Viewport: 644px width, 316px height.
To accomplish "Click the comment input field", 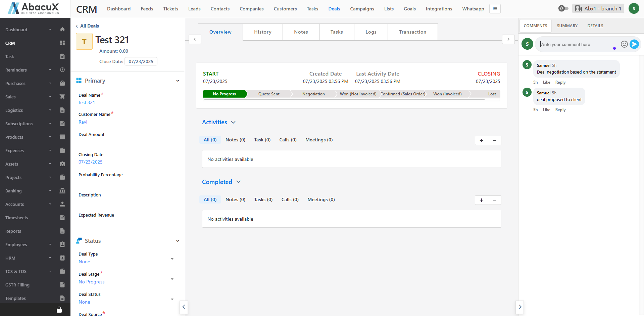I will coord(574,44).
